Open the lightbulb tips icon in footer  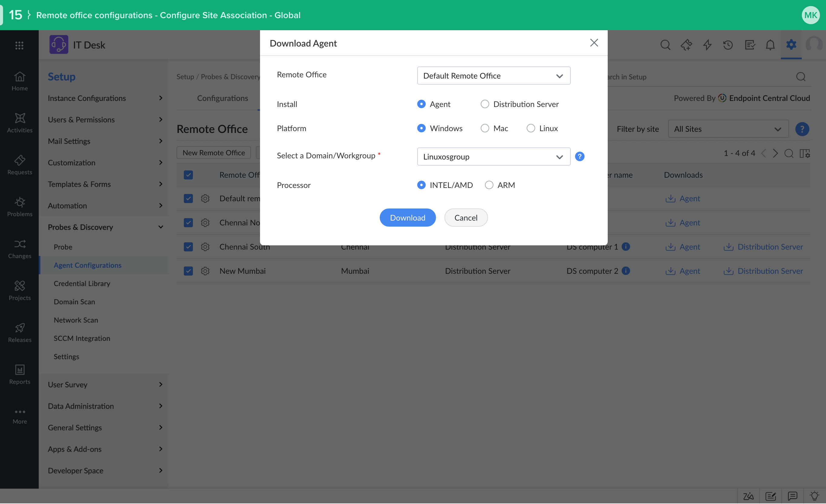(814, 496)
